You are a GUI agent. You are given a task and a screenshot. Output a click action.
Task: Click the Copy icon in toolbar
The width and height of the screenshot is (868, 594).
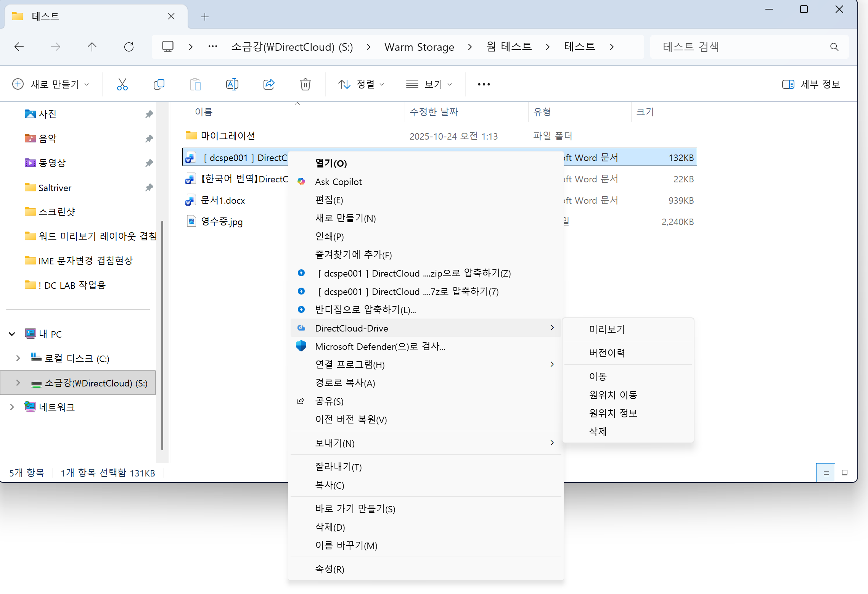point(159,84)
